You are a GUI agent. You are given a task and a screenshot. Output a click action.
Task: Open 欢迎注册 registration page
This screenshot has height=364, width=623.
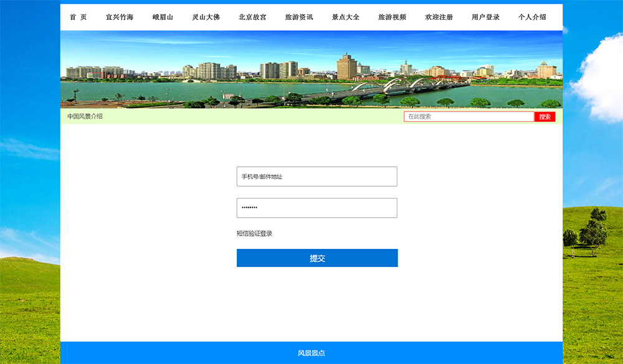439,17
